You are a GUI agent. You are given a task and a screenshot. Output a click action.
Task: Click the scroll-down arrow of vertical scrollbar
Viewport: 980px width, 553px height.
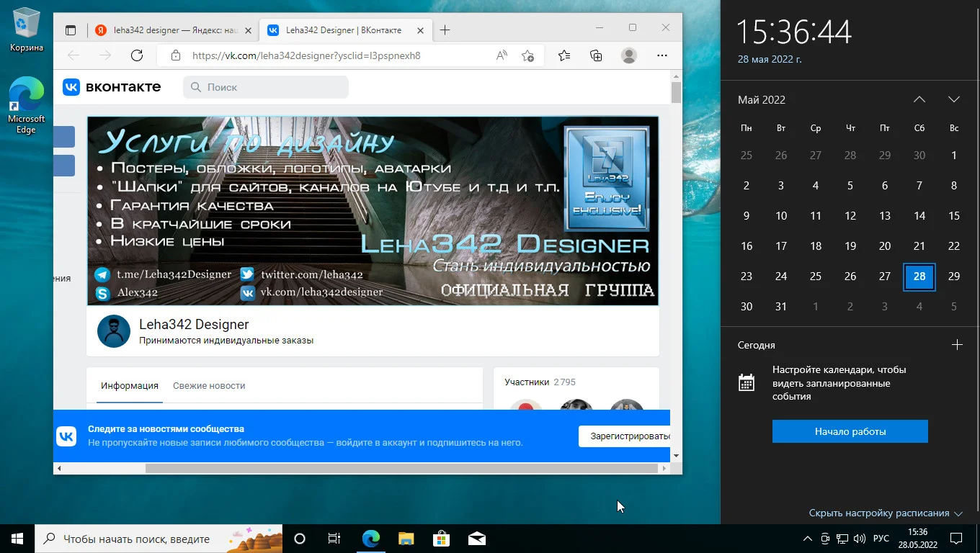tap(676, 456)
